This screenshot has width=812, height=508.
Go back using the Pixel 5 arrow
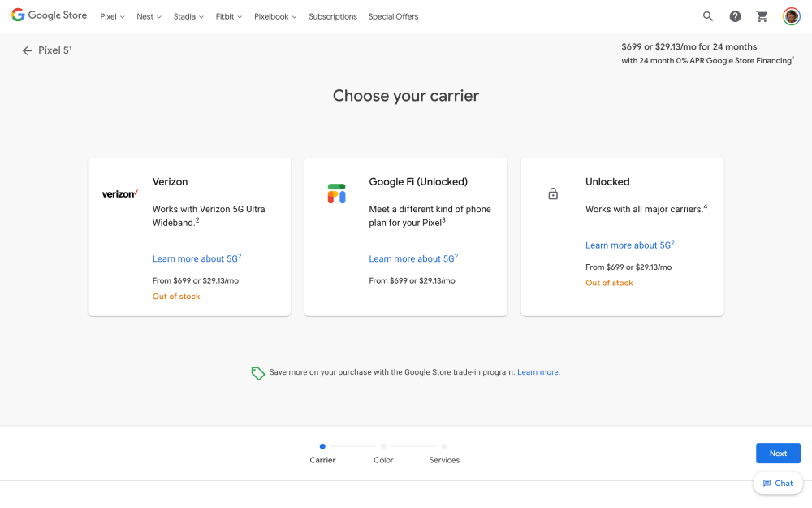[27, 50]
